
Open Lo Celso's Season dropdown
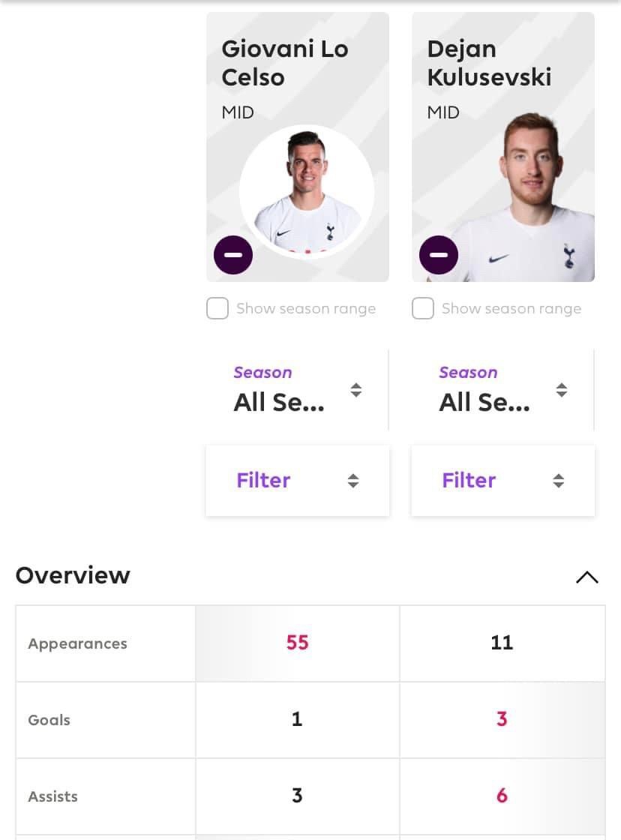pyautogui.click(x=297, y=390)
